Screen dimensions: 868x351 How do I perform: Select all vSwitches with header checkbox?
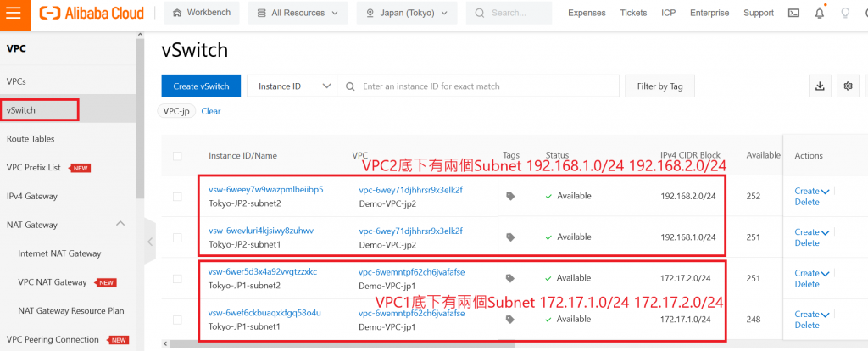pos(177,156)
